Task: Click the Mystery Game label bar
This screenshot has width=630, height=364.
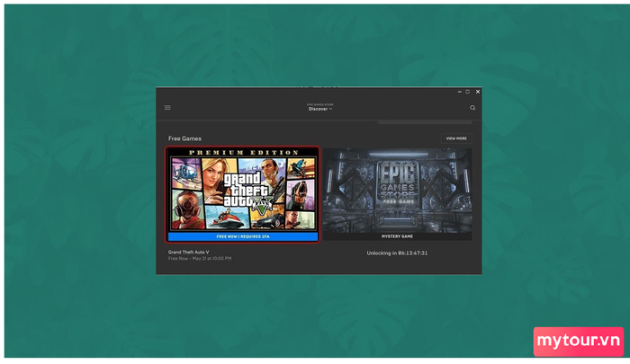Action: coord(398,236)
